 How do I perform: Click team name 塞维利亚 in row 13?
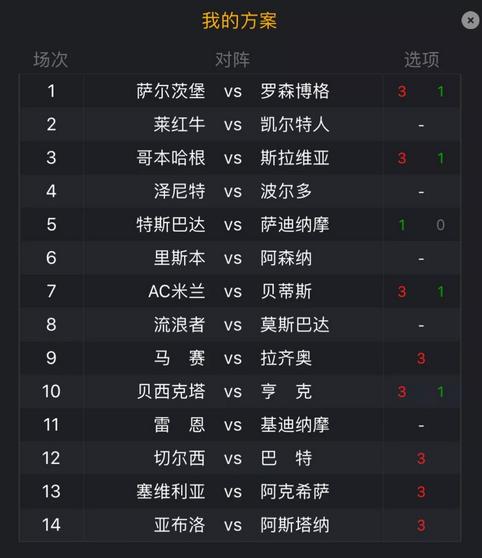(x=171, y=491)
